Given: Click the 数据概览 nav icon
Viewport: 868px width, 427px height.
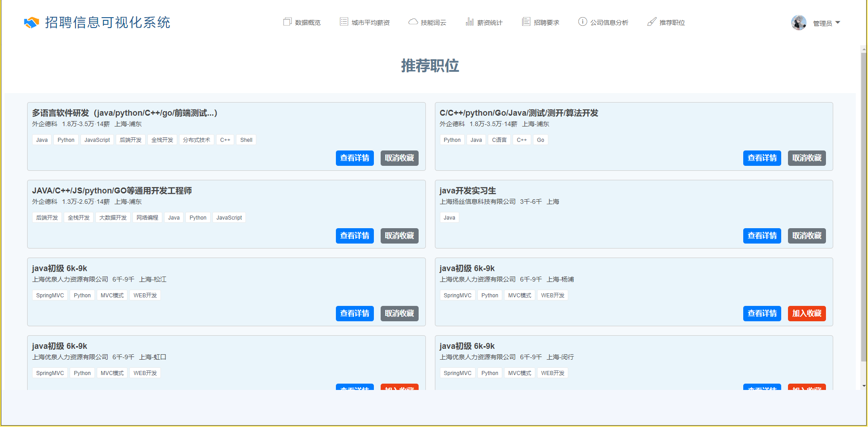Looking at the screenshot, I should 287,22.
